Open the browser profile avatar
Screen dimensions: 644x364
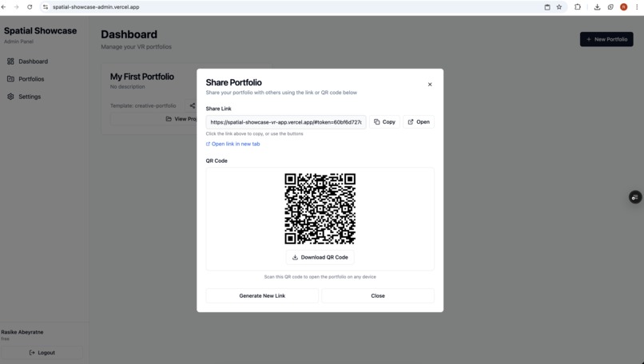(623, 7)
